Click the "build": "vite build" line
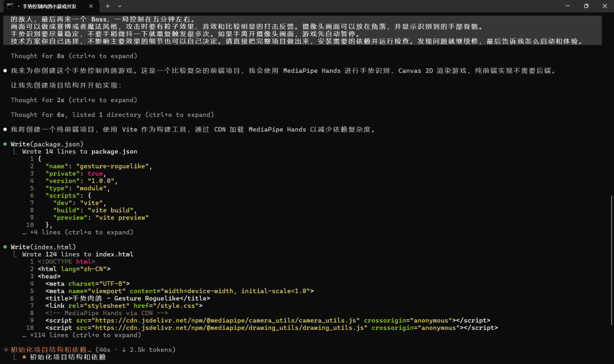614x364 pixels. tap(95, 210)
